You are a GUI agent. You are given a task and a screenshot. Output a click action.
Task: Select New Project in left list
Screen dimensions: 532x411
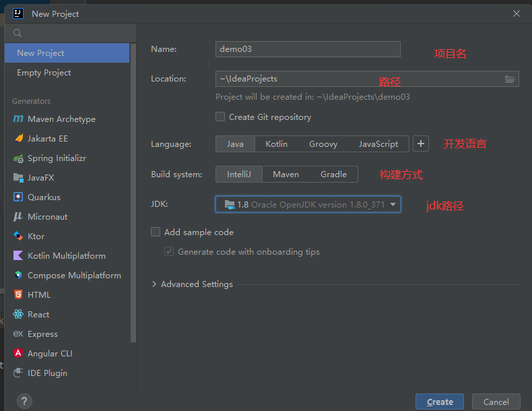tap(67, 53)
